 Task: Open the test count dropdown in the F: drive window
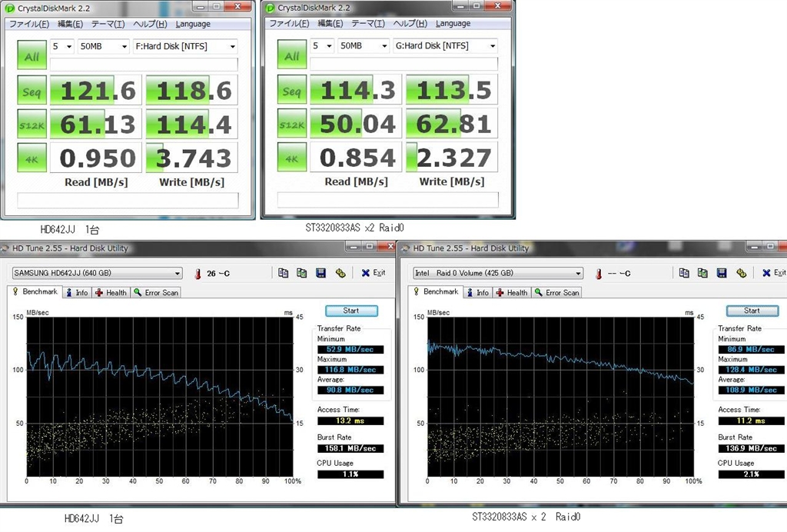[x=61, y=46]
